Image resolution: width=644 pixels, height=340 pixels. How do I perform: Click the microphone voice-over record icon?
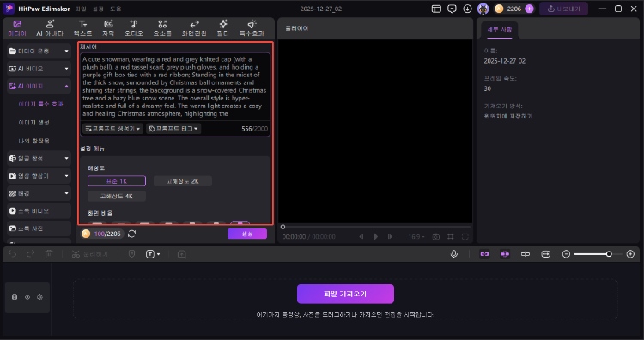coord(454,254)
